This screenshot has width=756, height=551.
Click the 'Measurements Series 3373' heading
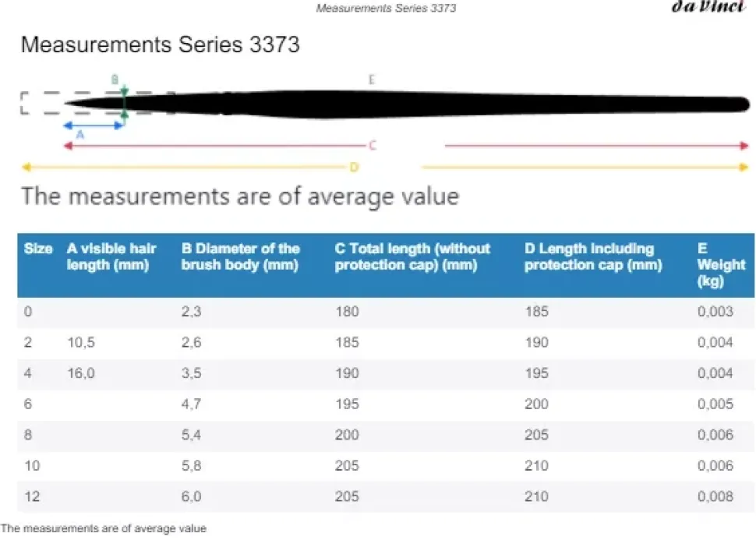160,44
